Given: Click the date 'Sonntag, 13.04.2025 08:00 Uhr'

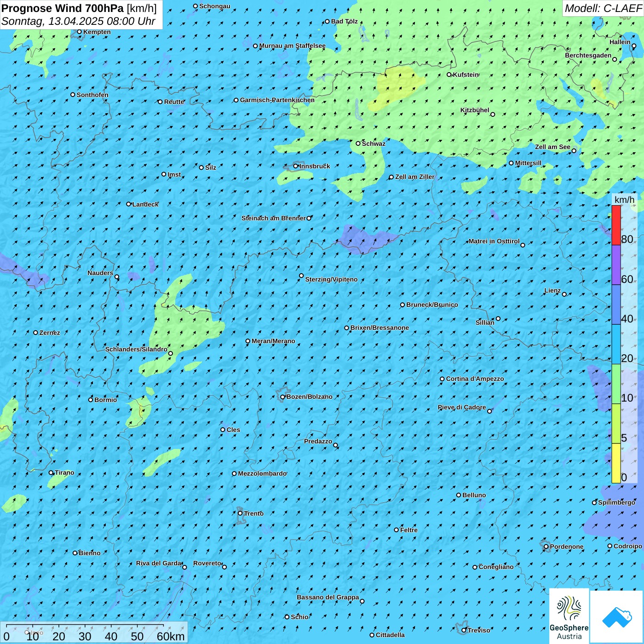Looking at the screenshot, I should point(78,21).
